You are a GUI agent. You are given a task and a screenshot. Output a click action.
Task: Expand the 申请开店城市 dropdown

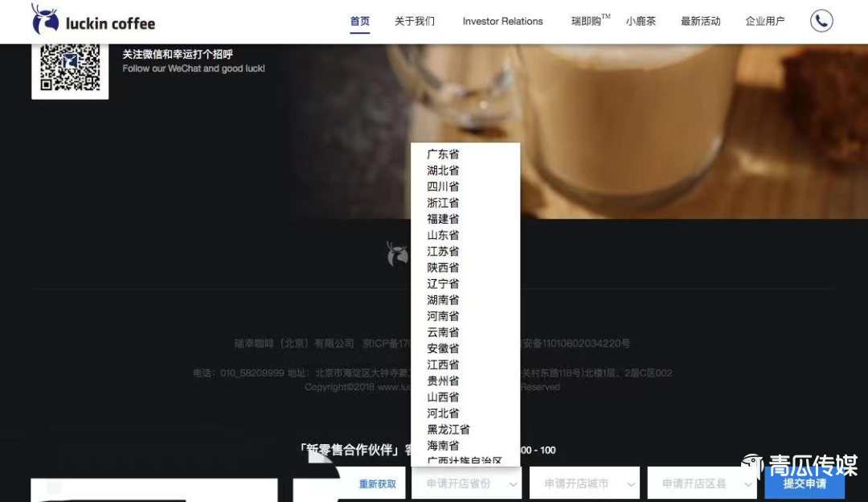[584, 483]
